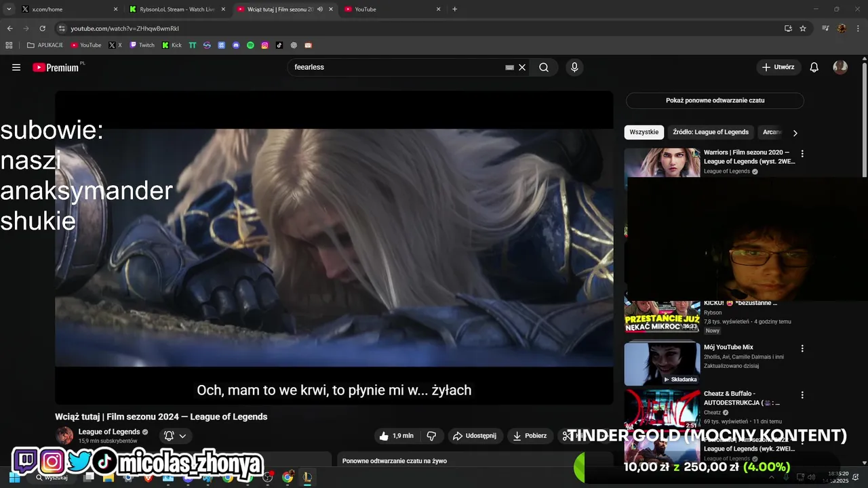Open the Kick bookmark
Screen dimensions: 868x488
[172, 45]
